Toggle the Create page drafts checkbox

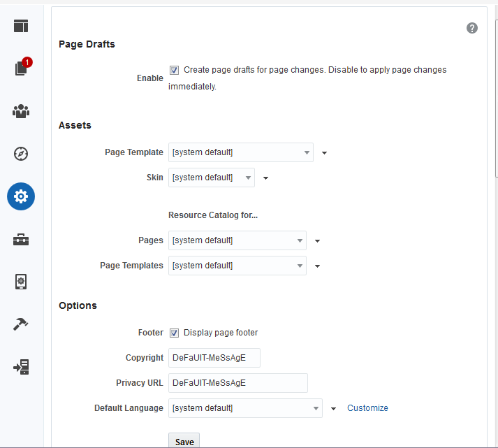(174, 70)
